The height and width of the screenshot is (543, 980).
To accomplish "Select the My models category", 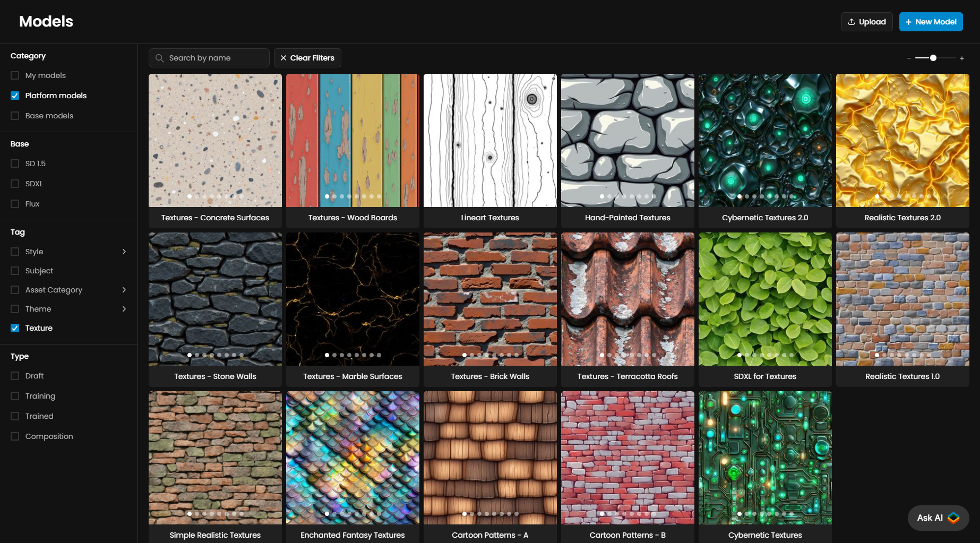I will [x=15, y=75].
